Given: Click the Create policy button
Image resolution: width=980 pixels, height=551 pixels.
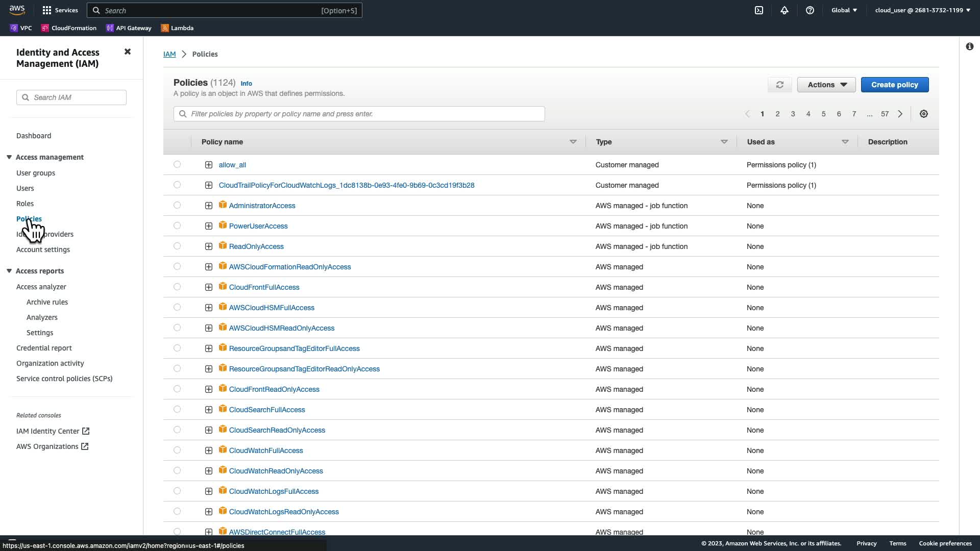Looking at the screenshot, I should click(x=894, y=85).
